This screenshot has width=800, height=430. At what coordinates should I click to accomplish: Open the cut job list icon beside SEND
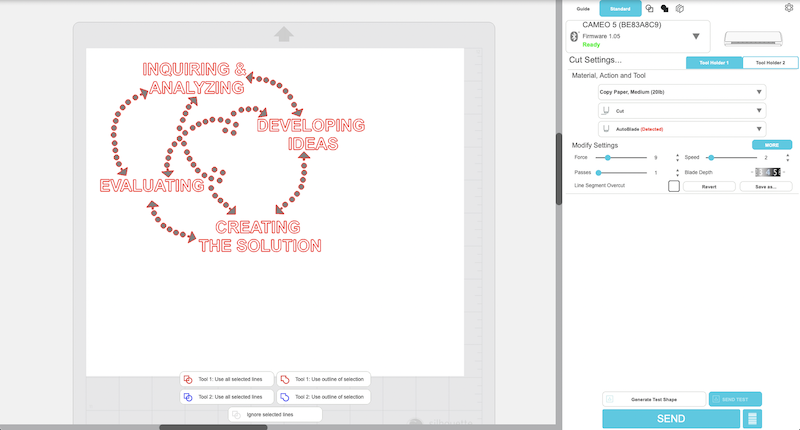click(754, 418)
